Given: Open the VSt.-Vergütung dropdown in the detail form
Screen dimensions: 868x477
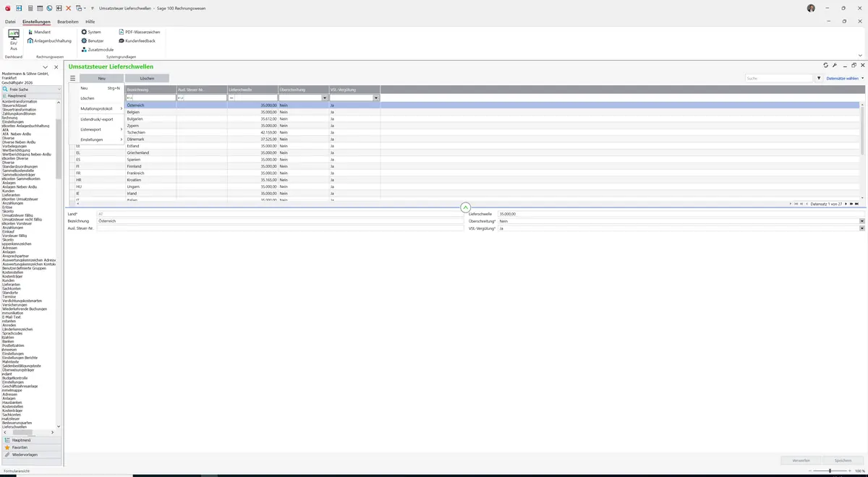Looking at the screenshot, I should [862, 228].
